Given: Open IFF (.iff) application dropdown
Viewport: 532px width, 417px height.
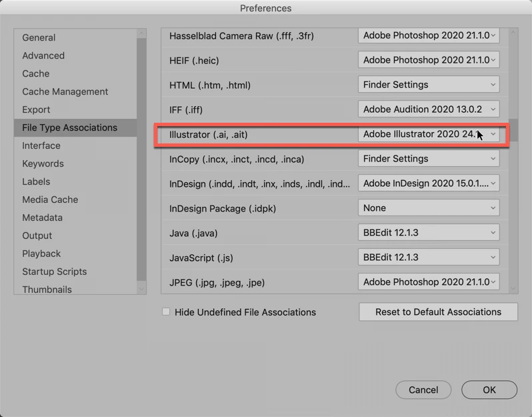Looking at the screenshot, I should [429, 109].
